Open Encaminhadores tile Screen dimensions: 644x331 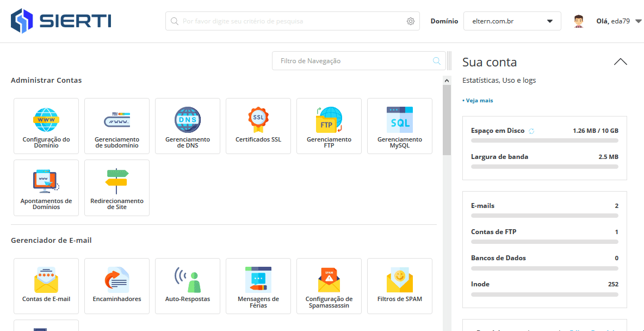[x=116, y=286]
